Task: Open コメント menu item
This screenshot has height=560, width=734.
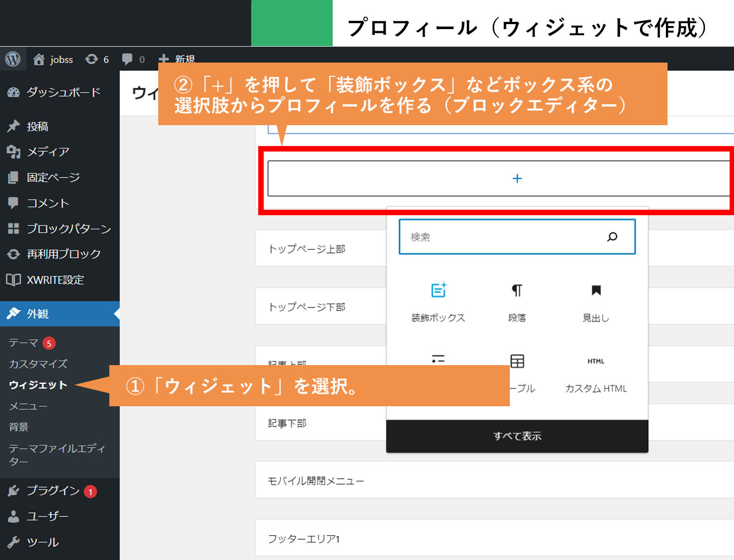Action: (x=60, y=203)
